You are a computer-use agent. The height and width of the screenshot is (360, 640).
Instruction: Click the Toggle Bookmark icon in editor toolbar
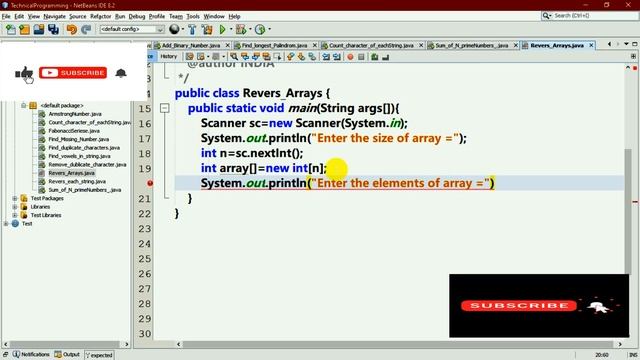tap(312, 57)
